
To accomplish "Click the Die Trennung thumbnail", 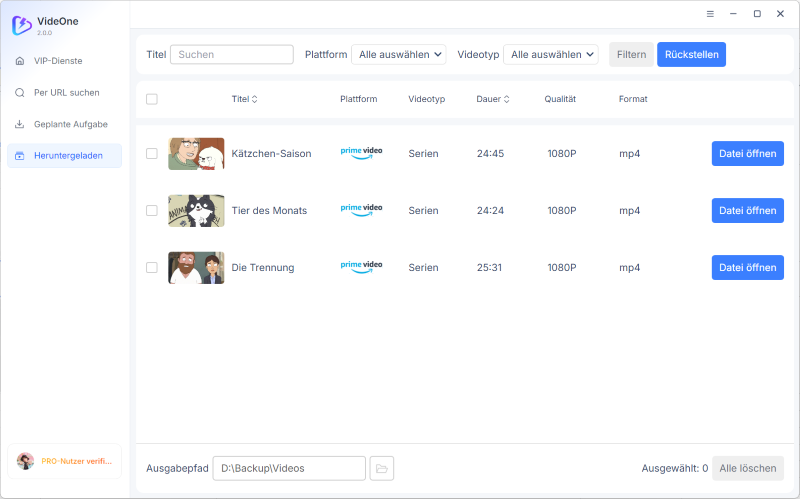I will 196,267.
